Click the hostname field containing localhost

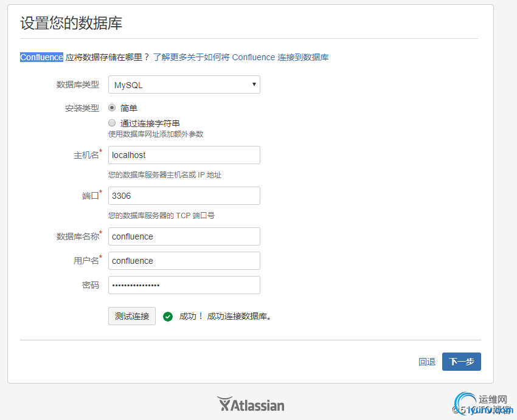point(184,155)
